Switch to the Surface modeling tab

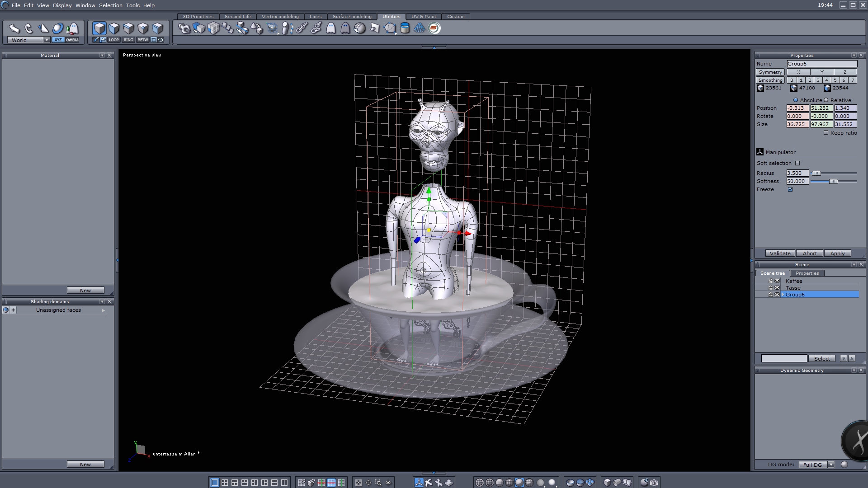coord(352,16)
